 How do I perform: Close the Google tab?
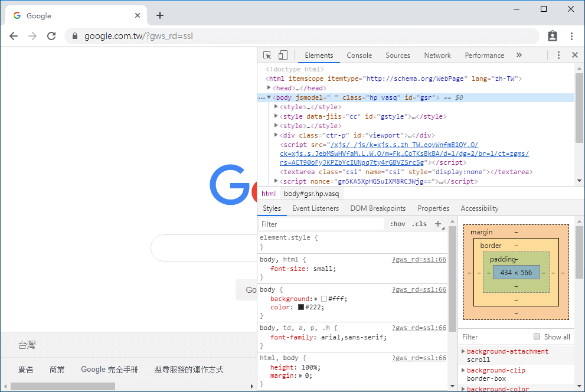coord(138,15)
